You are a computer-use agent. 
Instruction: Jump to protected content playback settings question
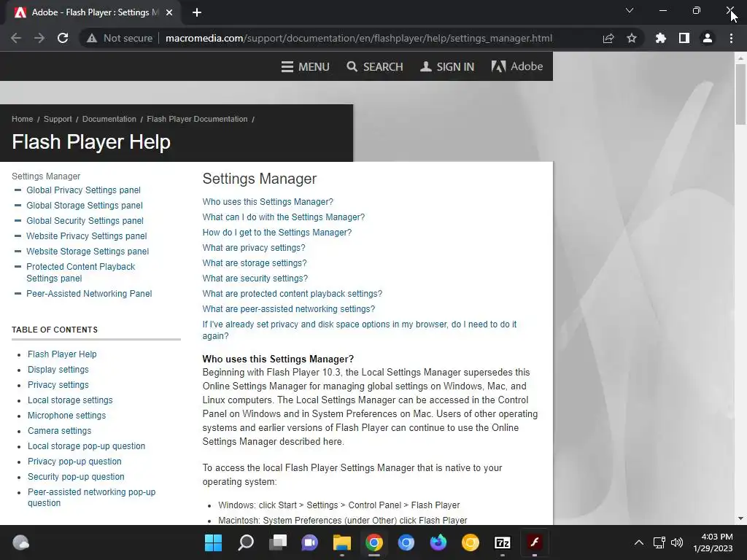[292, 293]
